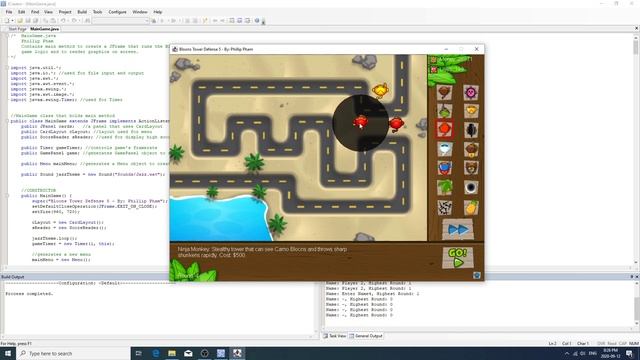This screenshot has height=360, width=640.
Task: Select the green leafy Banana Farm tower
Action: click(444, 187)
